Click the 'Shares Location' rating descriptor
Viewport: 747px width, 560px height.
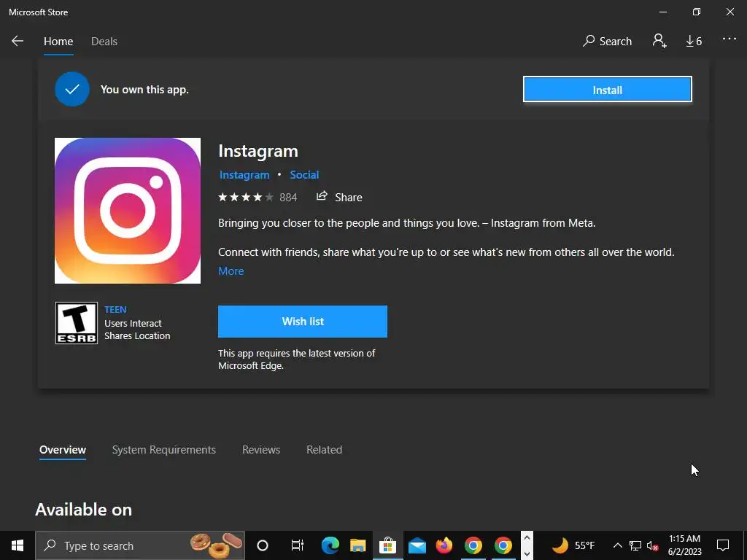click(x=137, y=335)
